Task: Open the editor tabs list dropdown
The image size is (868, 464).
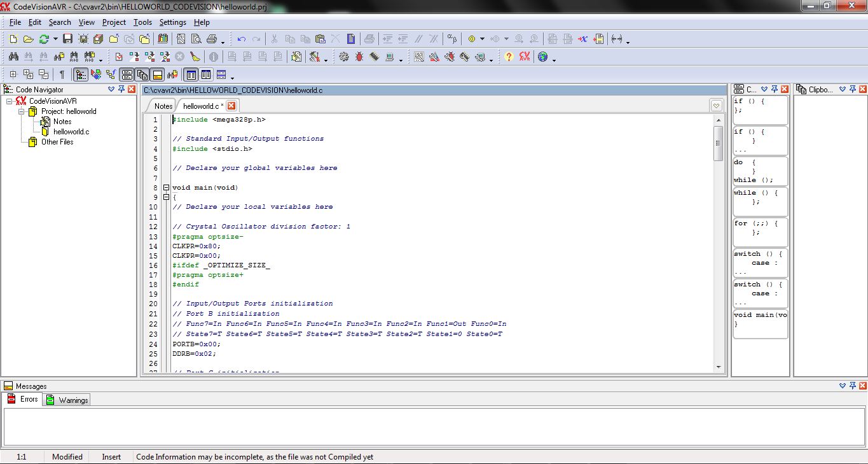Action: (716, 106)
